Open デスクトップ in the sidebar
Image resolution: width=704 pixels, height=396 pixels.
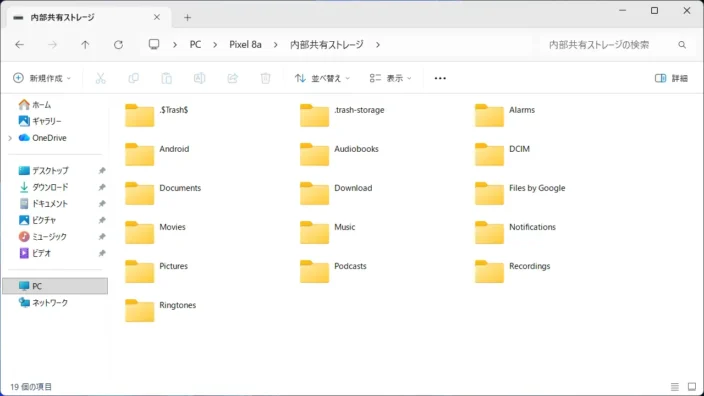pyautogui.click(x=44, y=171)
